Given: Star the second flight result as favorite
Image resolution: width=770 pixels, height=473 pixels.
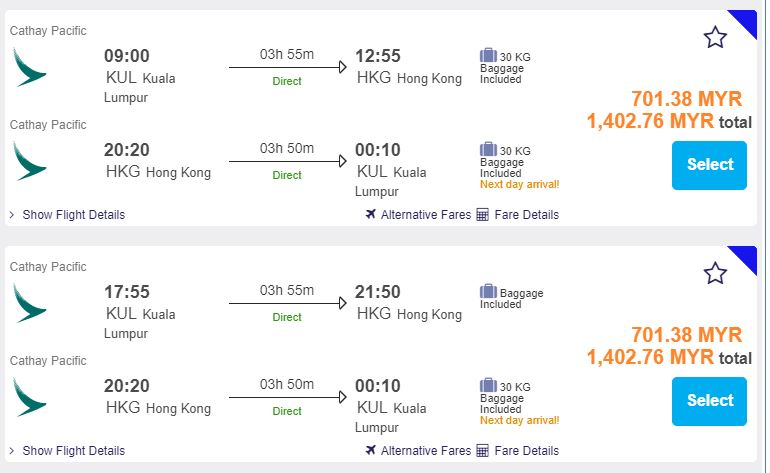Looking at the screenshot, I should pyautogui.click(x=715, y=273).
